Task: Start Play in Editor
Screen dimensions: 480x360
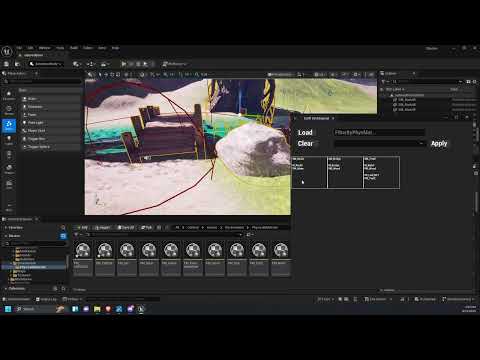Action: coord(124,64)
